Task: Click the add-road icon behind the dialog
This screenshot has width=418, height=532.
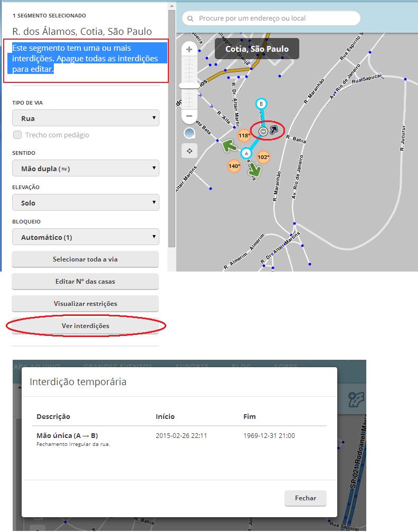Action: (356, 400)
